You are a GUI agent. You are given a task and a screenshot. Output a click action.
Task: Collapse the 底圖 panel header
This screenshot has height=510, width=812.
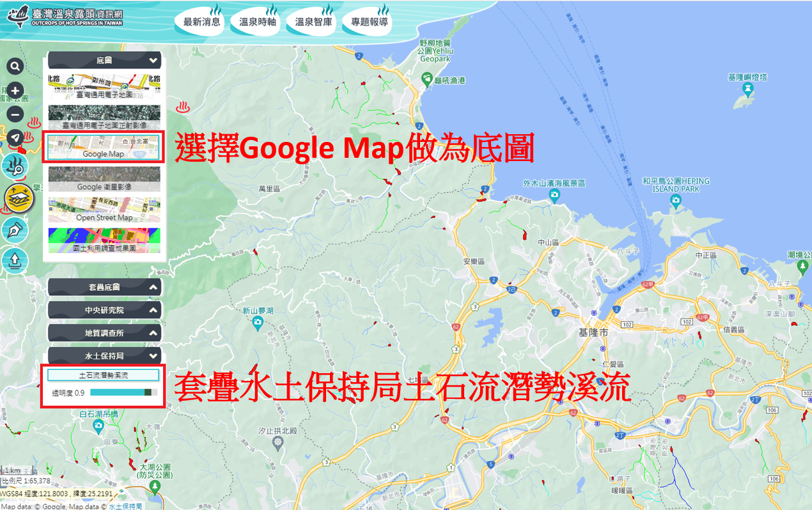point(104,61)
